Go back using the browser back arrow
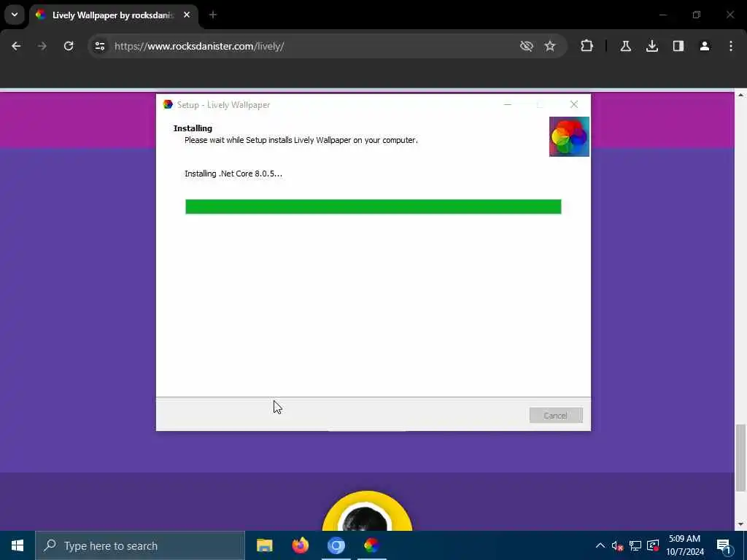Image resolution: width=747 pixels, height=560 pixels. pyautogui.click(x=16, y=46)
